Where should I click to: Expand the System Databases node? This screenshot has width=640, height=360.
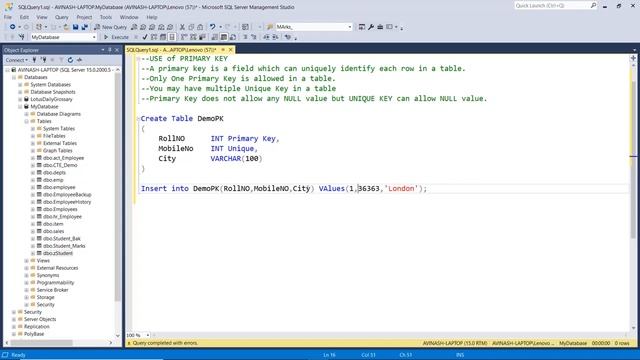click(x=20, y=84)
